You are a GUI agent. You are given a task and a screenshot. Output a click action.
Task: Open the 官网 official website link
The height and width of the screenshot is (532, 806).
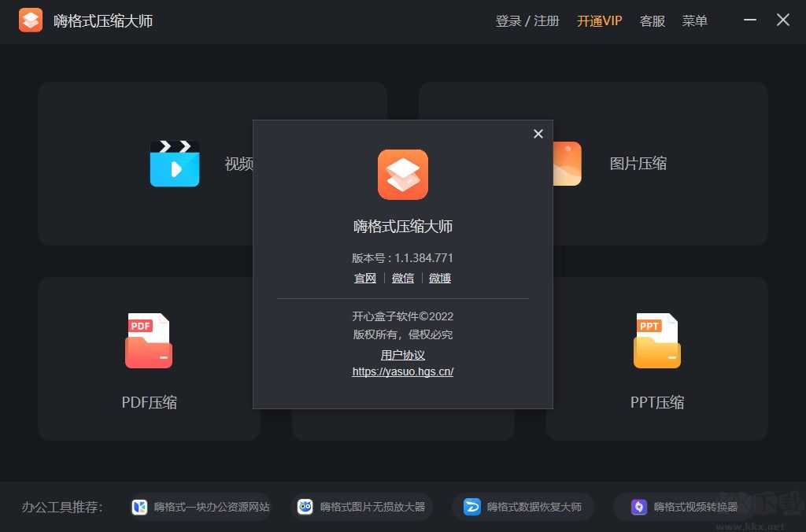pos(364,278)
